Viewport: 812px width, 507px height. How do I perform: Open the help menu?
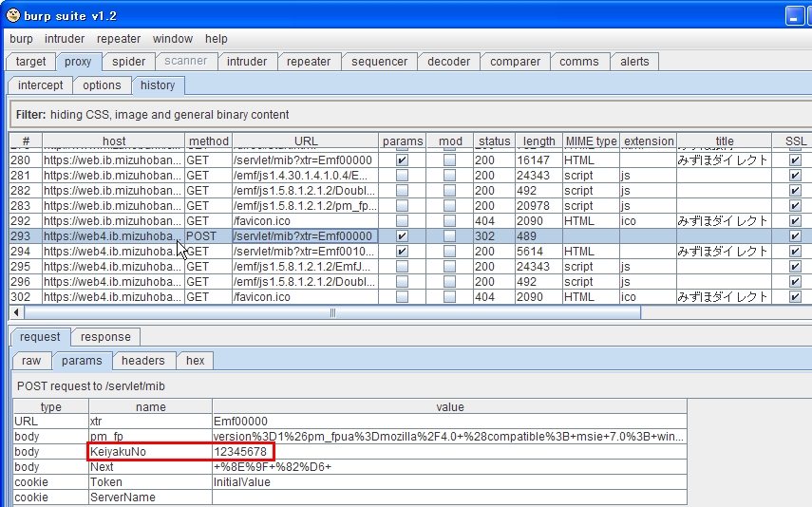pyautogui.click(x=216, y=39)
